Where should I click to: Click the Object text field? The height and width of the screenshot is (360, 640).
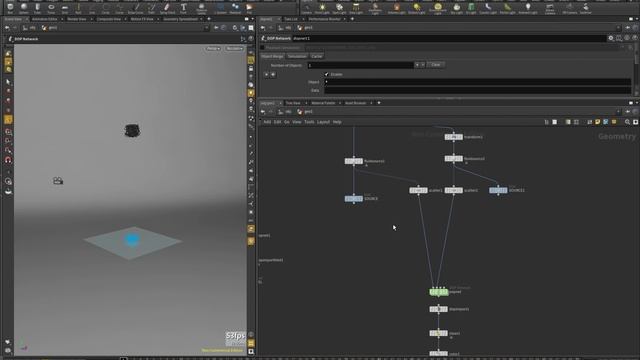click(478, 82)
